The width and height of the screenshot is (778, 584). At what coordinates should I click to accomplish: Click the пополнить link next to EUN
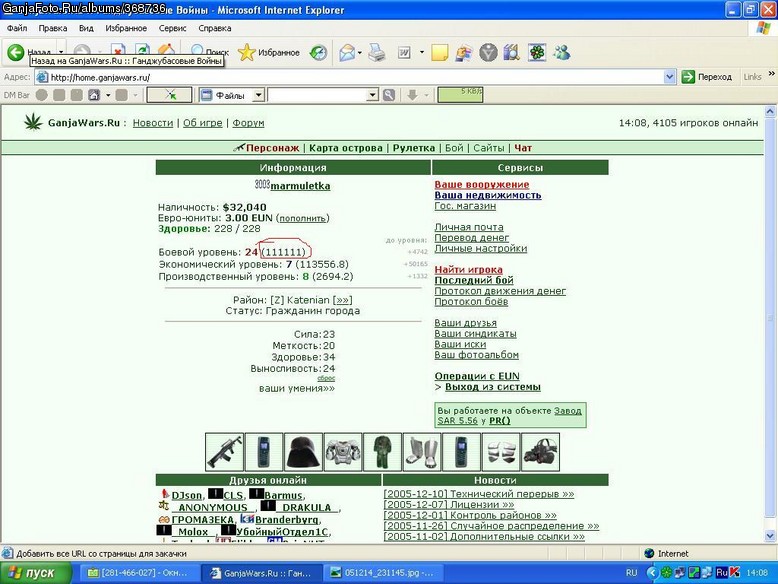[x=302, y=218]
